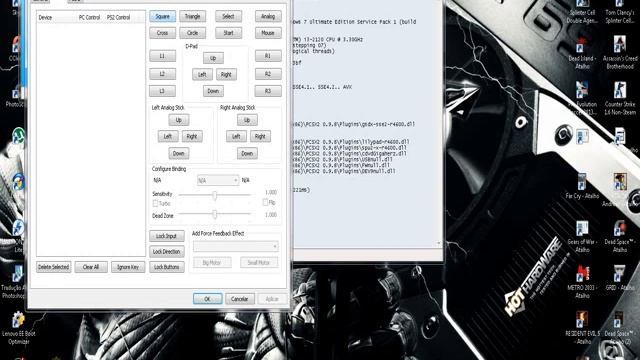Bind the L3 button
640x360 pixels.
point(162,91)
